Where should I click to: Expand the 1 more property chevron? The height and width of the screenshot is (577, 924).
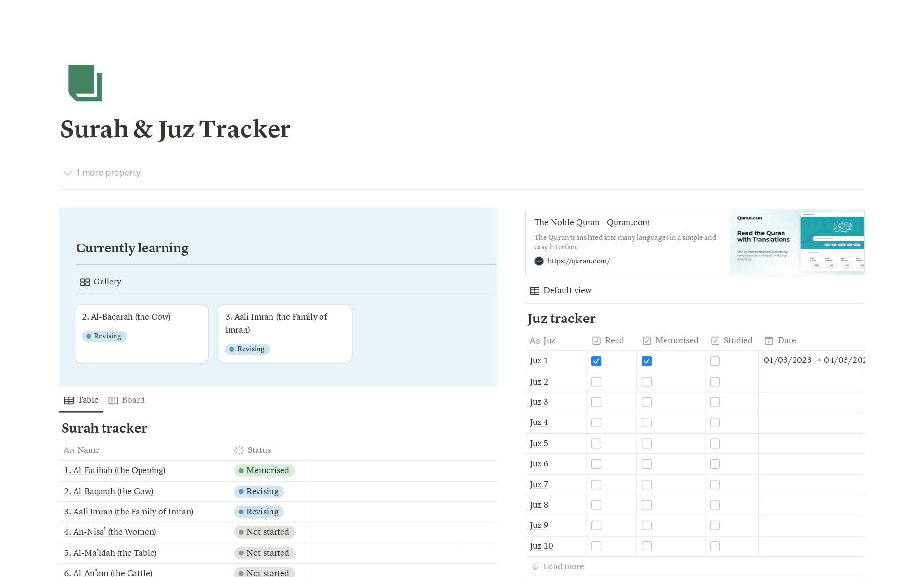tap(67, 173)
